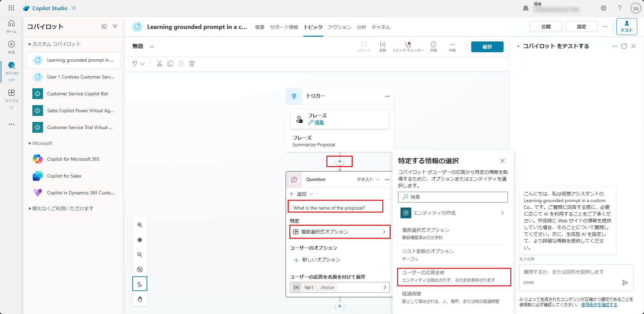Reset canvas view icon
Image resolution: width=644 pixels, height=314 pixels.
pyautogui.click(x=140, y=270)
